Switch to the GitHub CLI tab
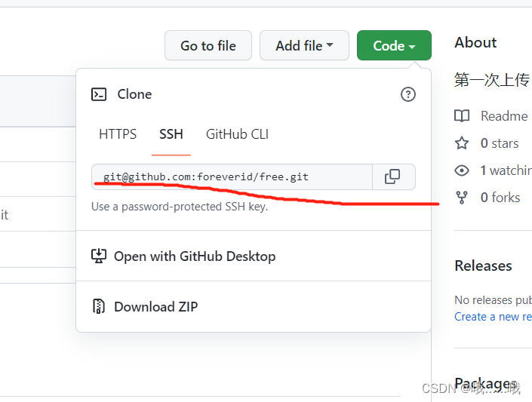The height and width of the screenshot is (402, 532). [237, 134]
